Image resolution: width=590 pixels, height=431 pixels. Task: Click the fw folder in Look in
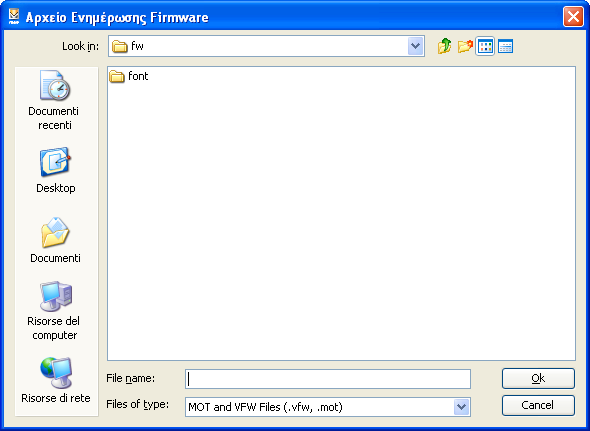tap(128, 46)
